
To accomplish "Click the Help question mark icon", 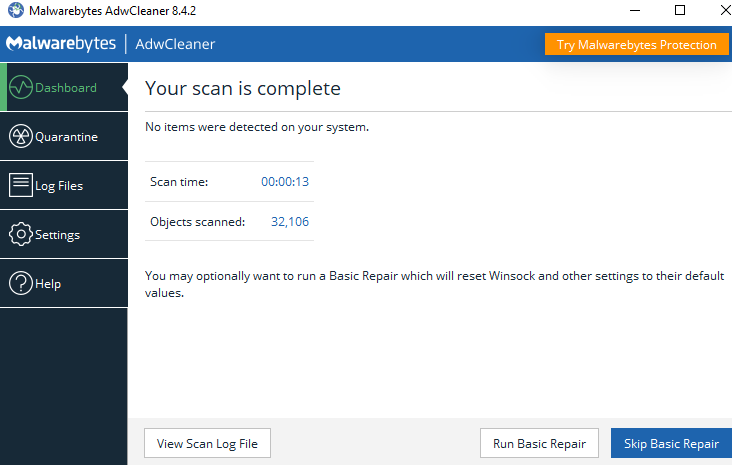I will pos(21,283).
